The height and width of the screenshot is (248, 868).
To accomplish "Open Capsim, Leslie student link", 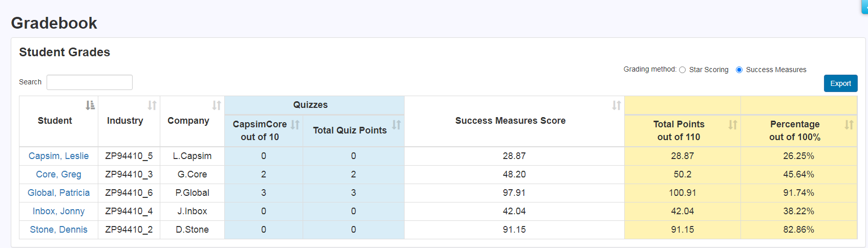I will pyautogui.click(x=58, y=156).
